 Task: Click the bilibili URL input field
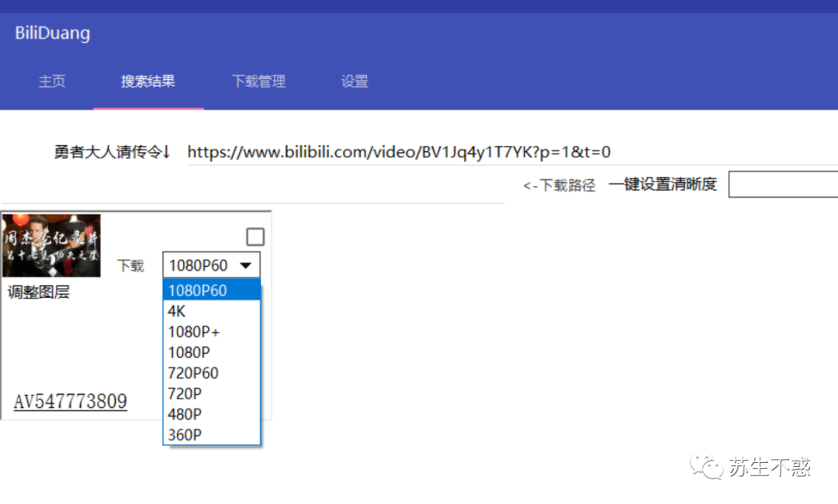tap(512, 152)
